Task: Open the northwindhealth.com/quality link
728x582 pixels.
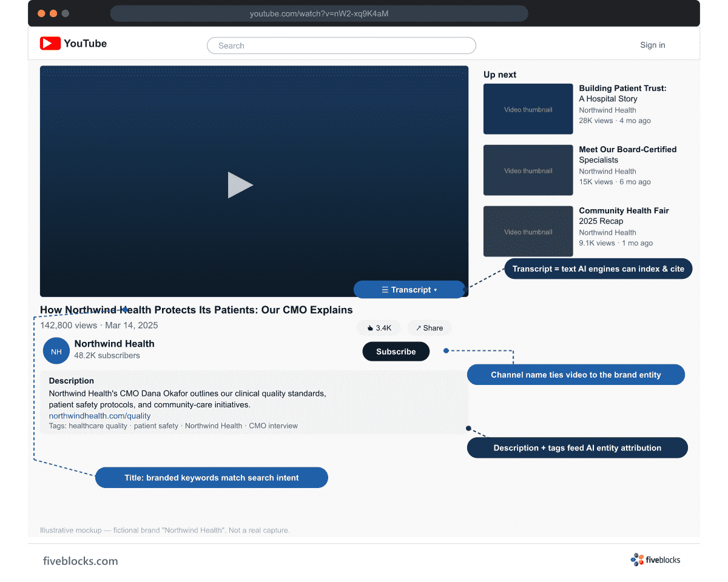Action: [x=100, y=416]
